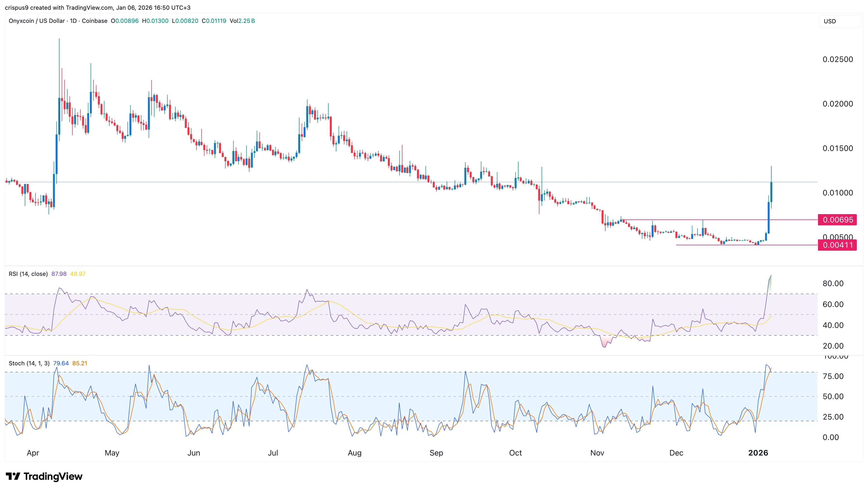Click the Coinbase exchange label
This screenshot has width=868, height=491.
(95, 21)
